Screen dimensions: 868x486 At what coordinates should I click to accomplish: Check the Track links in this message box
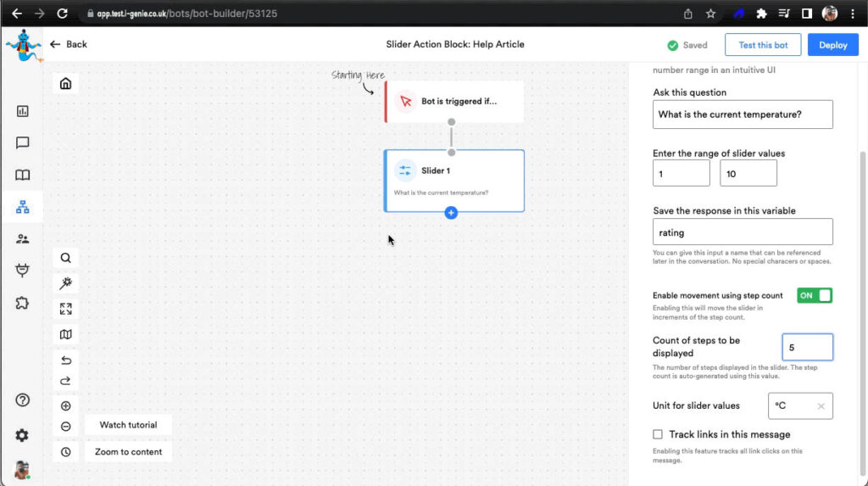tap(658, 434)
